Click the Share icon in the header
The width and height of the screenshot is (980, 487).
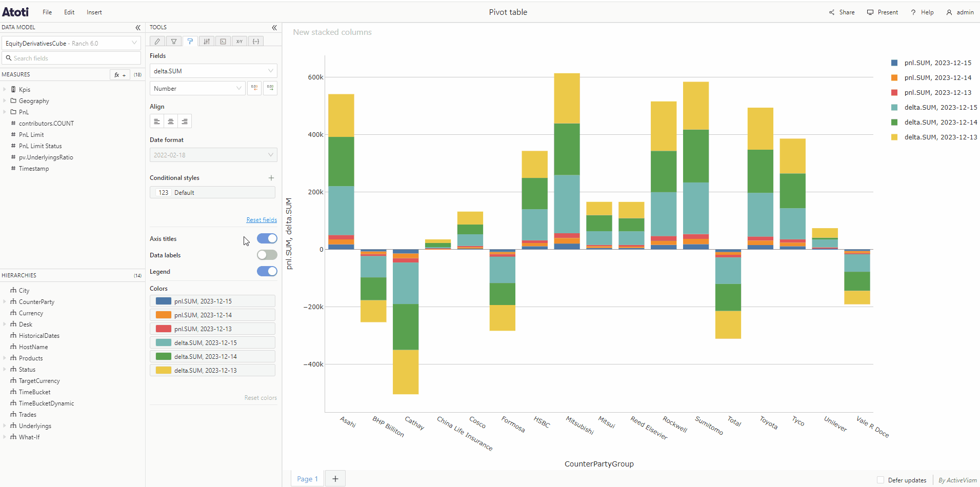tap(832, 12)
